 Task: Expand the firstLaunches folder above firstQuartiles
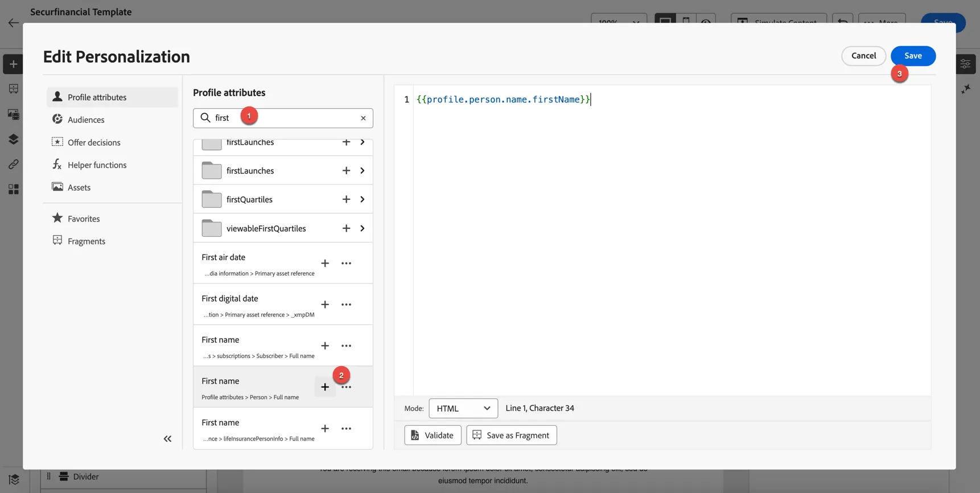pos(363,171)
